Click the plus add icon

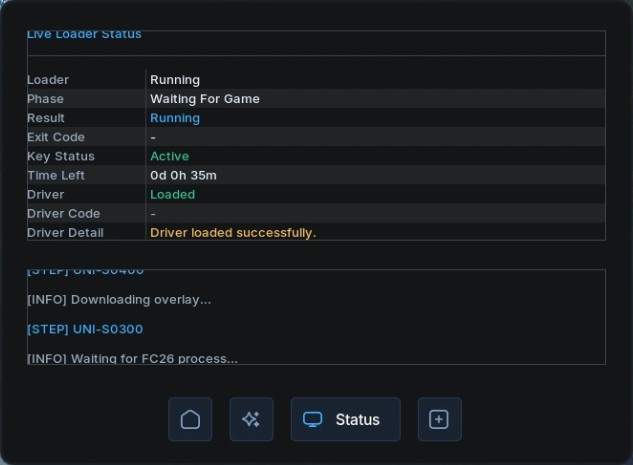coord(440,419)
